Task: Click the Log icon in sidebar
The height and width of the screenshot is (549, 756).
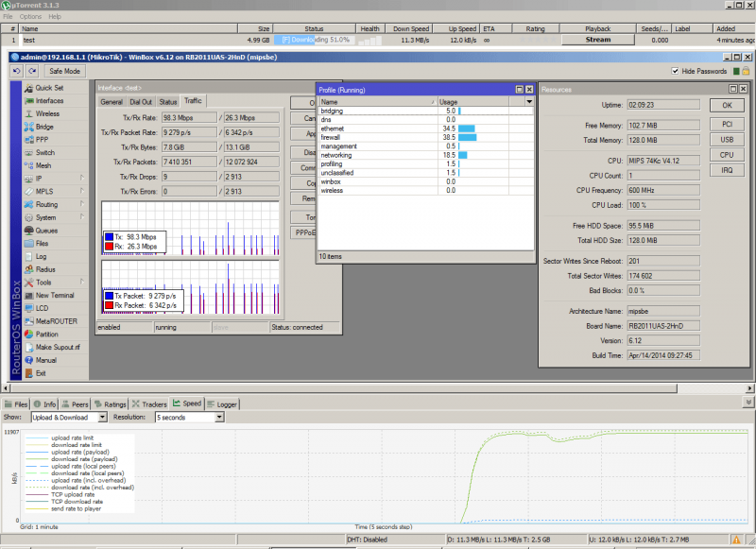Action: 28,256
